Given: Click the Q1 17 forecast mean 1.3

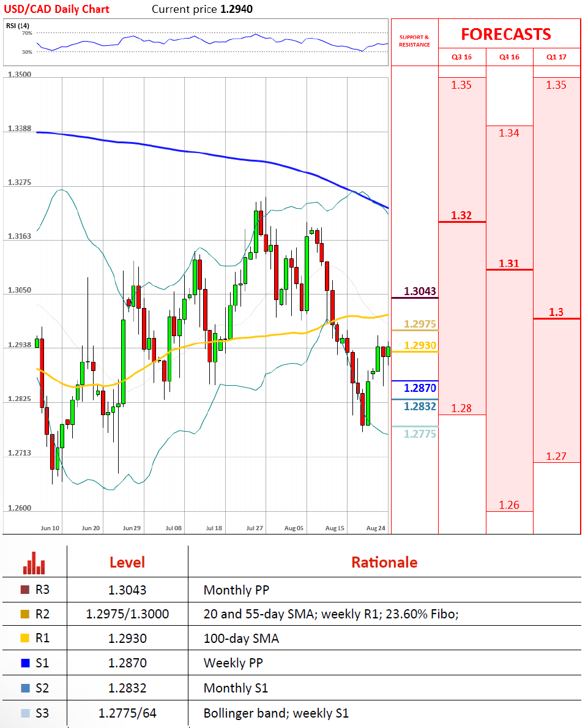Looking at the screenshot, I should (x=556, y=312).
